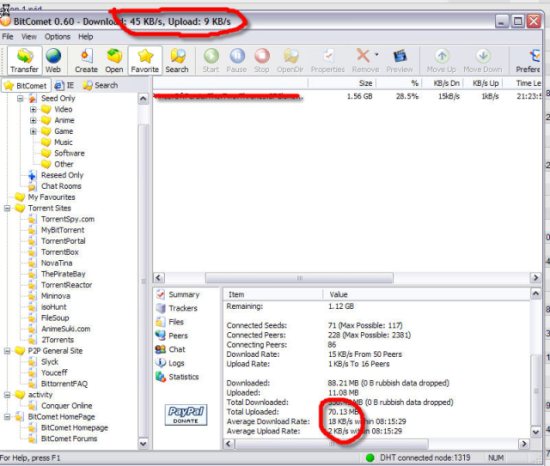Viewport: 550px width, 466px height.
Task: Collapse the activity tree node
Action: pyautogui.click(x=7, y=395)
